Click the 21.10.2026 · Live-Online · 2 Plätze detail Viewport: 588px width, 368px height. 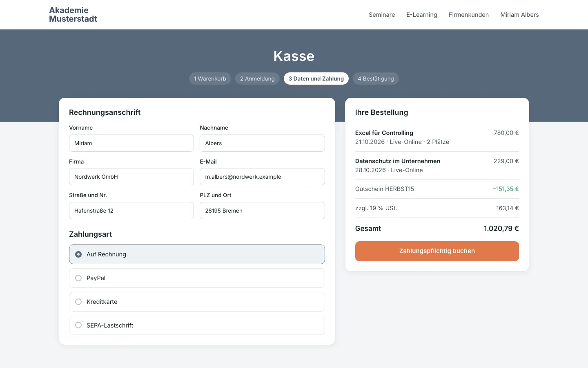pos(402,142)
